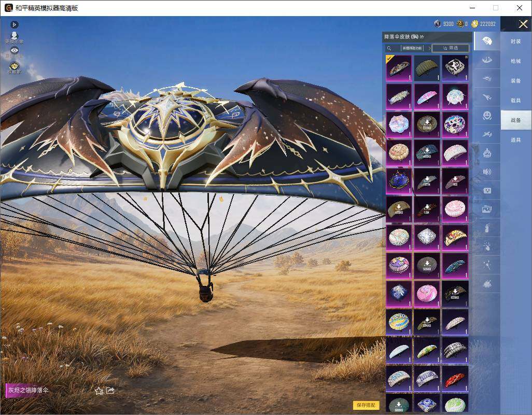Select the glider plane category icon
The height and width of the screenshot is (415, 532).
pos(487,134)
